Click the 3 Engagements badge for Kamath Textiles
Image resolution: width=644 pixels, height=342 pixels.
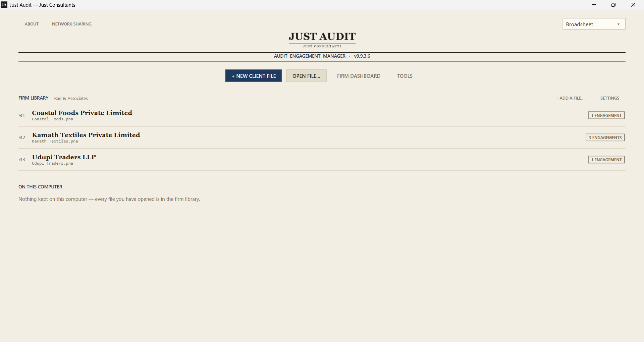[605, 137]
